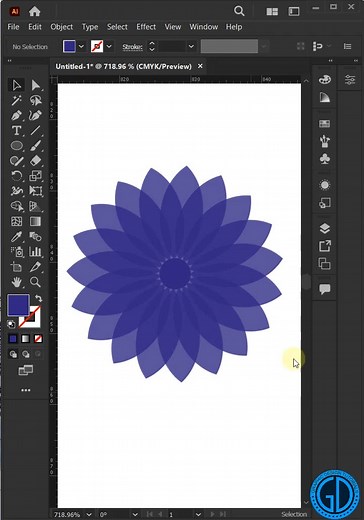Click the blue Fill swatch in toolbar
The width and height of the screenshot is (364, 520).
pos(18,305)
